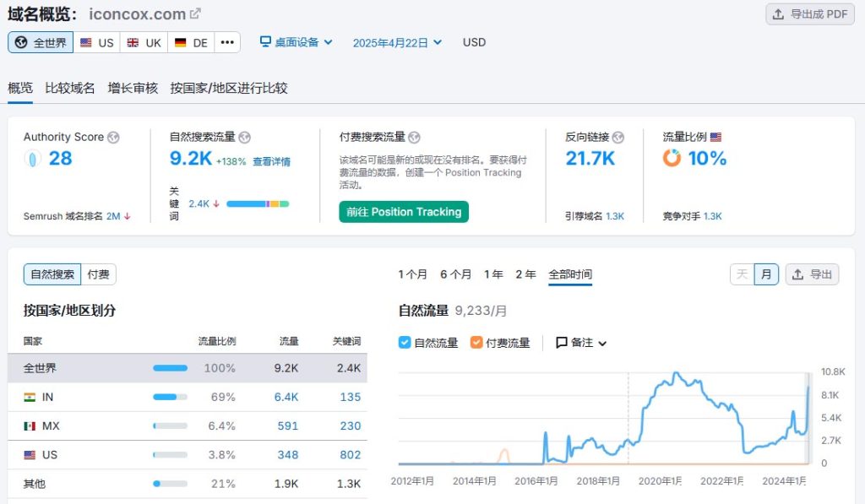Click US keywords value 802
This screenshot has width=865, height=504.
point(351,455)
